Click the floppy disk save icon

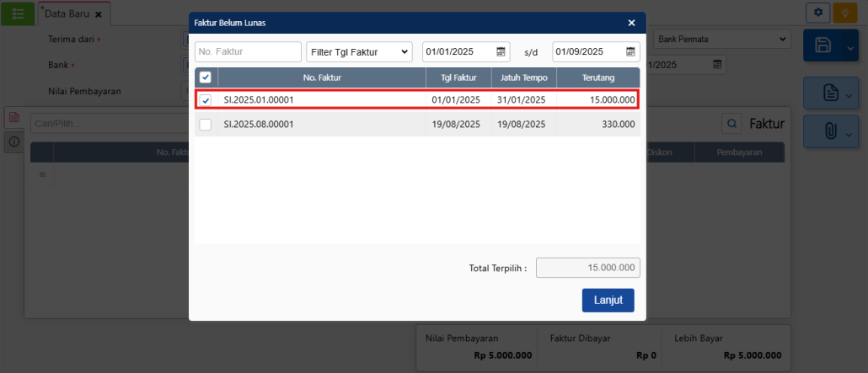823,46
